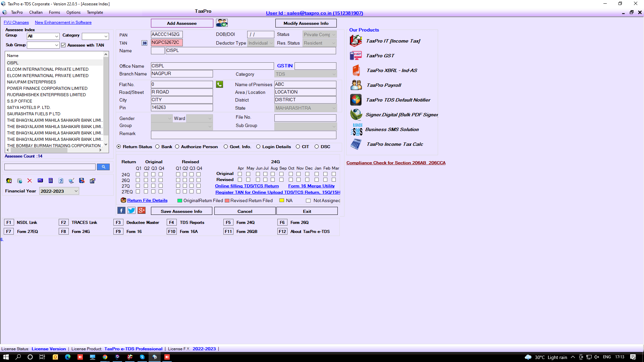This screenshot has width=644, height=362.
Task: Open the Financial Year dropdown
Action: [59, 191]
